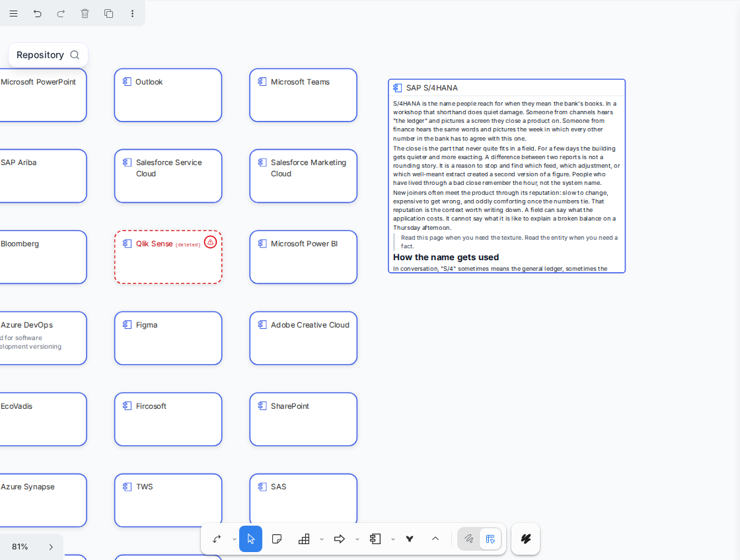Redo the last undone action

pyautogui.click(x=61, y=14)
